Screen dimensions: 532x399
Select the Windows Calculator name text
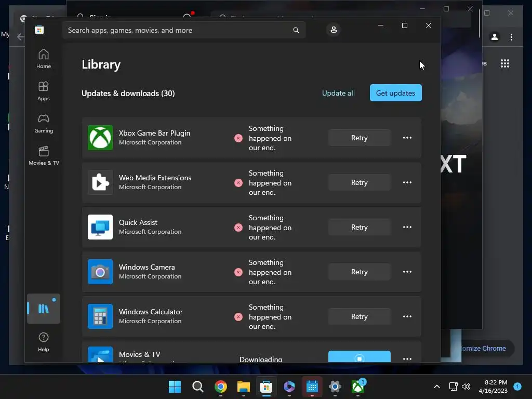click(x=151, y=312)
